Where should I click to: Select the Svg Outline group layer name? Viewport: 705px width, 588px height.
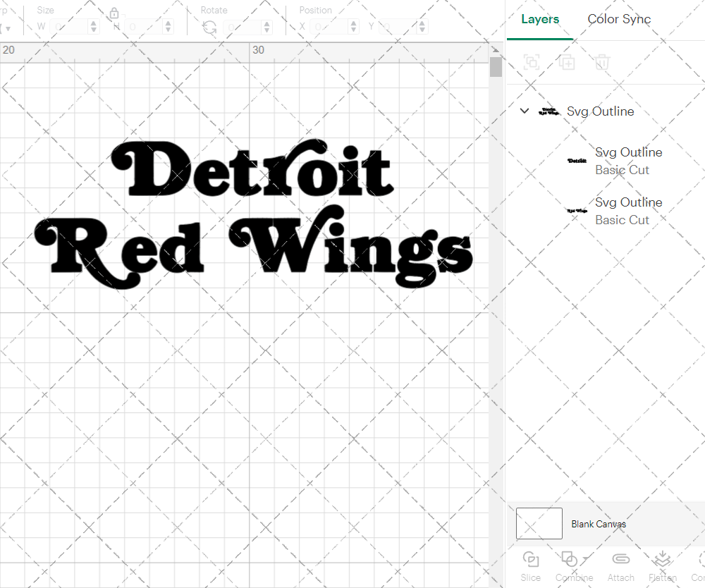(600, 111)
